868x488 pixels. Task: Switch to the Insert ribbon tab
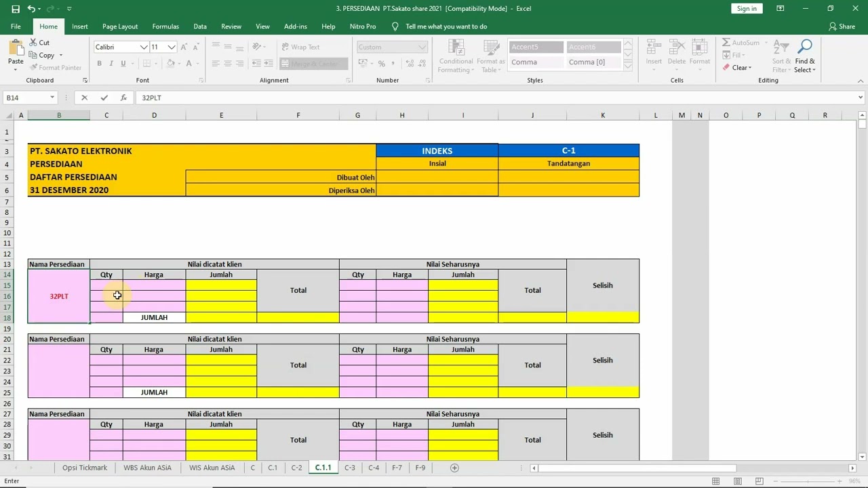[80, 26]
